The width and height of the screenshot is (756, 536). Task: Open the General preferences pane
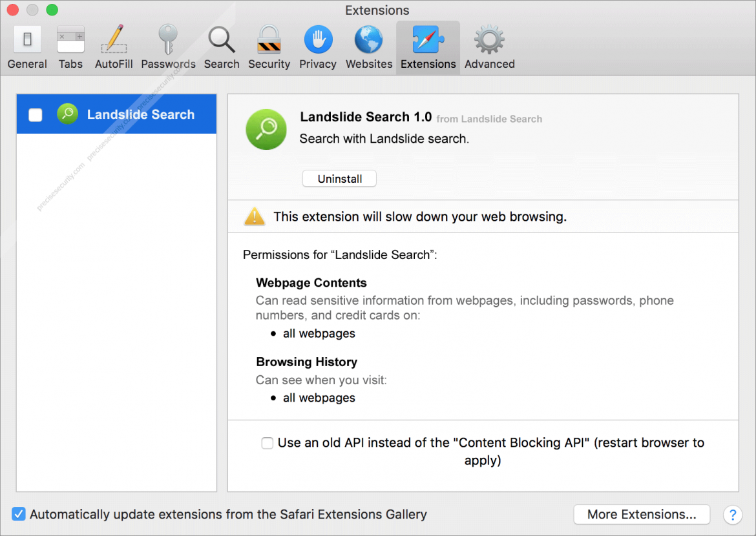coord(27,47)
